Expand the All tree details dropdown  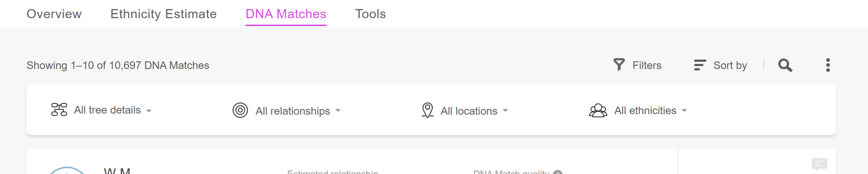112,110
